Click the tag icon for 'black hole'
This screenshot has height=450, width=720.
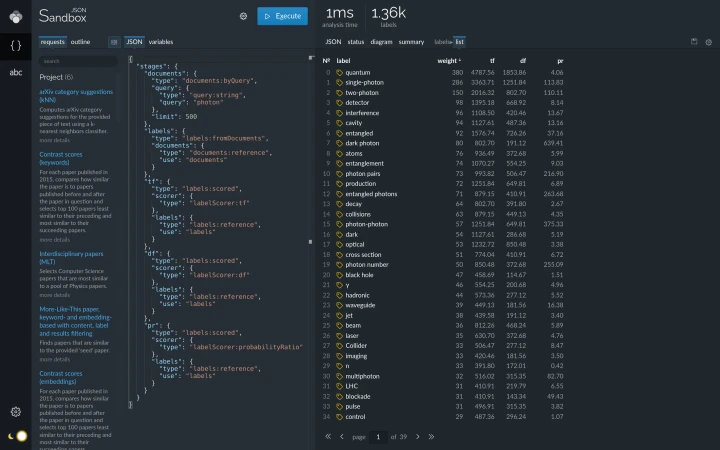tap(339, 275)
